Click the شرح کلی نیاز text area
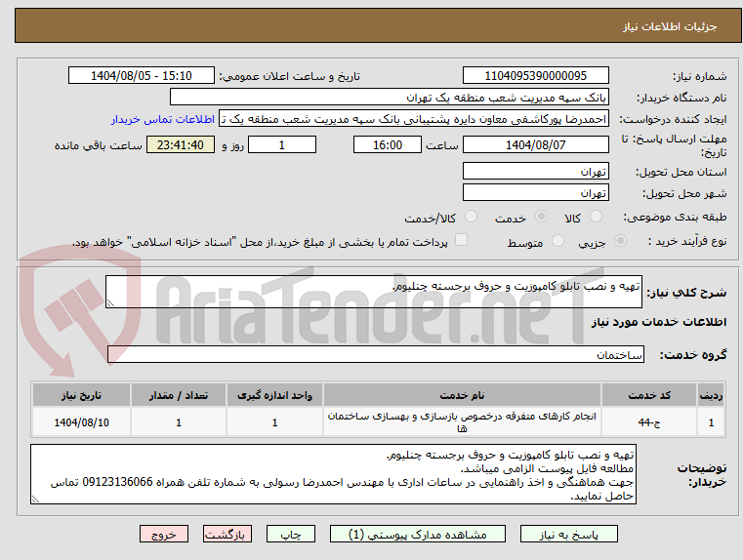The width and height of the screenshot is (743, 560). (x=373, y=292)
